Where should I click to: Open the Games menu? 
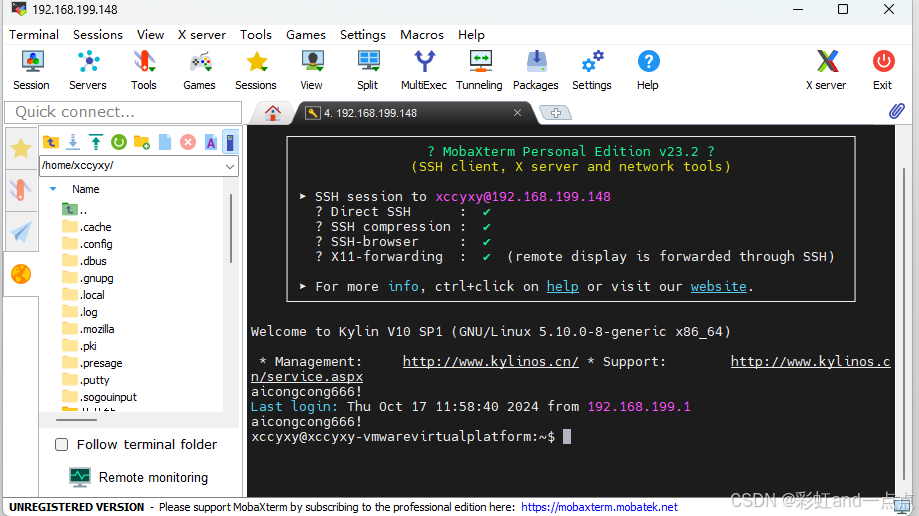pyautogui.click(x=306, y=35)
